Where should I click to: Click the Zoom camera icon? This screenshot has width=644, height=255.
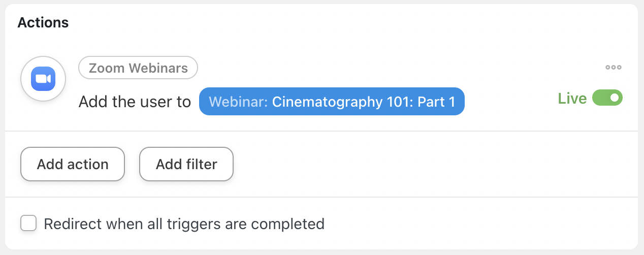[43, 79]
